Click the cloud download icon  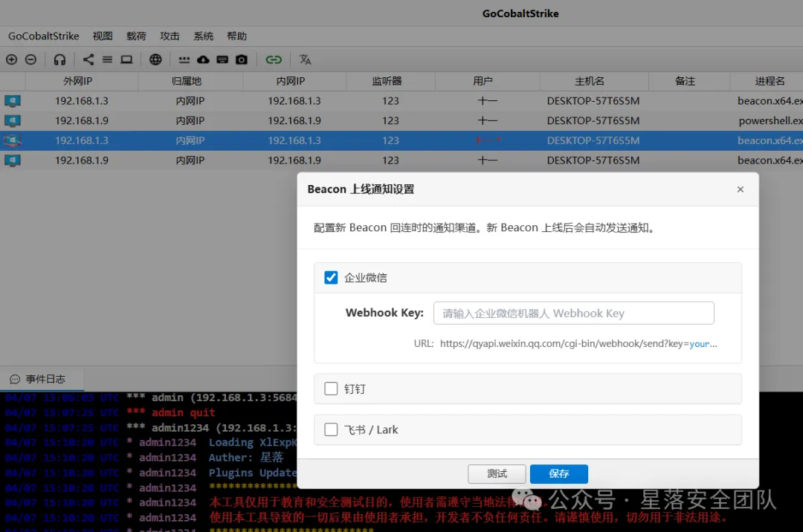coord(203,59)
